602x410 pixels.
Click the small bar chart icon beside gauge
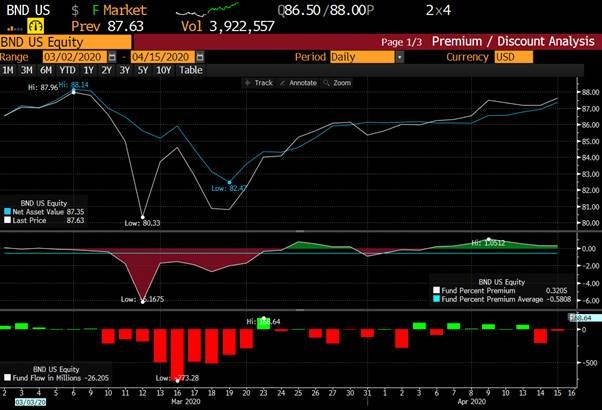pos(15,28)
